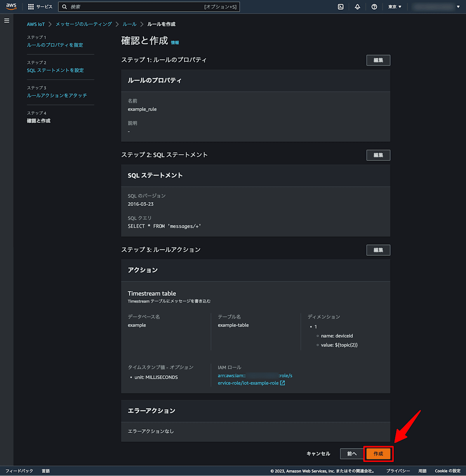The image size is (466, 476).
Task: Open the iot-example-role IAM ARN link
Action: 255,379
